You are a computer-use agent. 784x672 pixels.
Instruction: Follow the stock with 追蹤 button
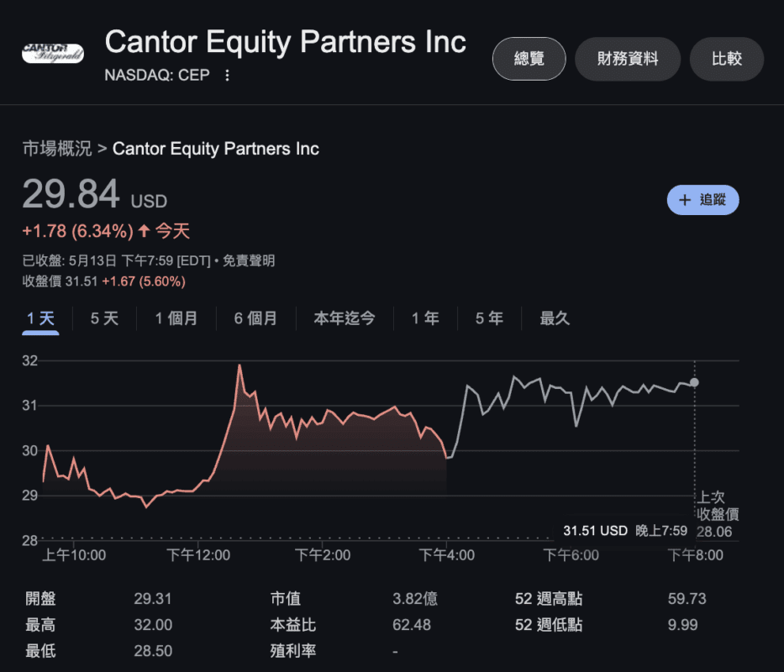(703, 200)
